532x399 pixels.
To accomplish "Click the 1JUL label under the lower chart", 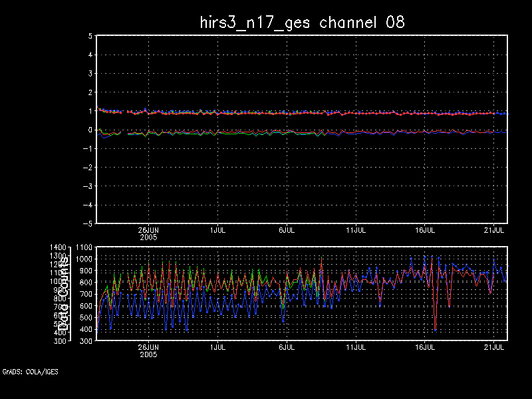I will pos(217,347).
